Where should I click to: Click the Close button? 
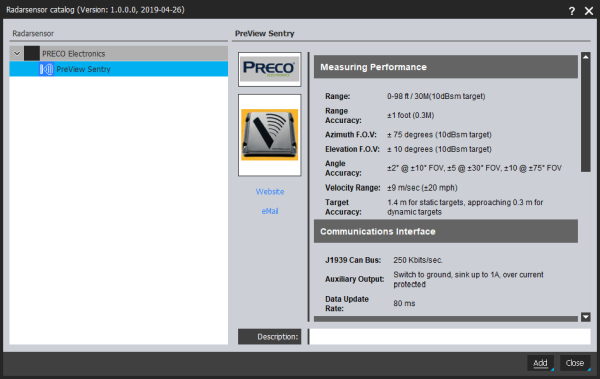(575, 363)
